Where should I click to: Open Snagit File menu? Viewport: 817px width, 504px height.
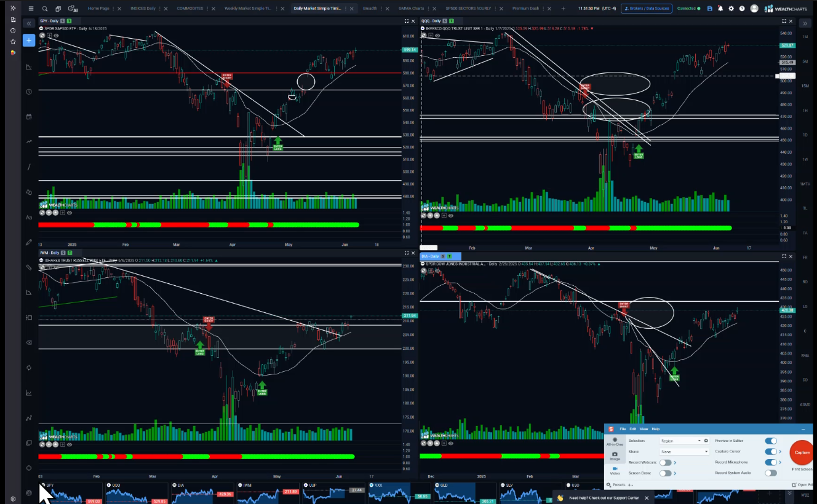tap(623, 429)
